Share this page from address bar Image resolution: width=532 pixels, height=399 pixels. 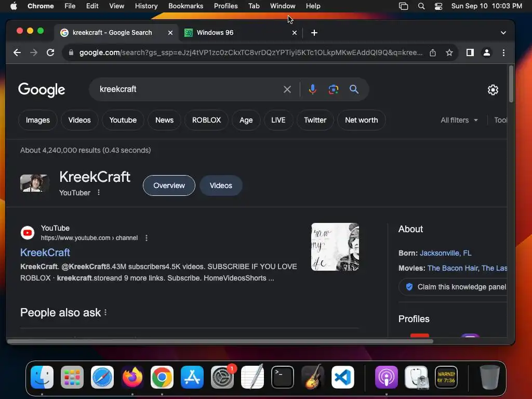[x=433, y=52]
